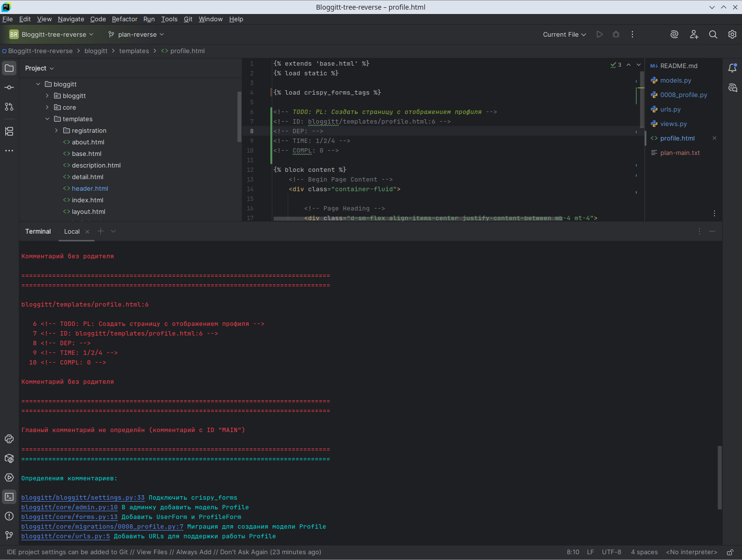Open terminal shell options dropdown arrow
742x560 pixels.
coord(113,231)
